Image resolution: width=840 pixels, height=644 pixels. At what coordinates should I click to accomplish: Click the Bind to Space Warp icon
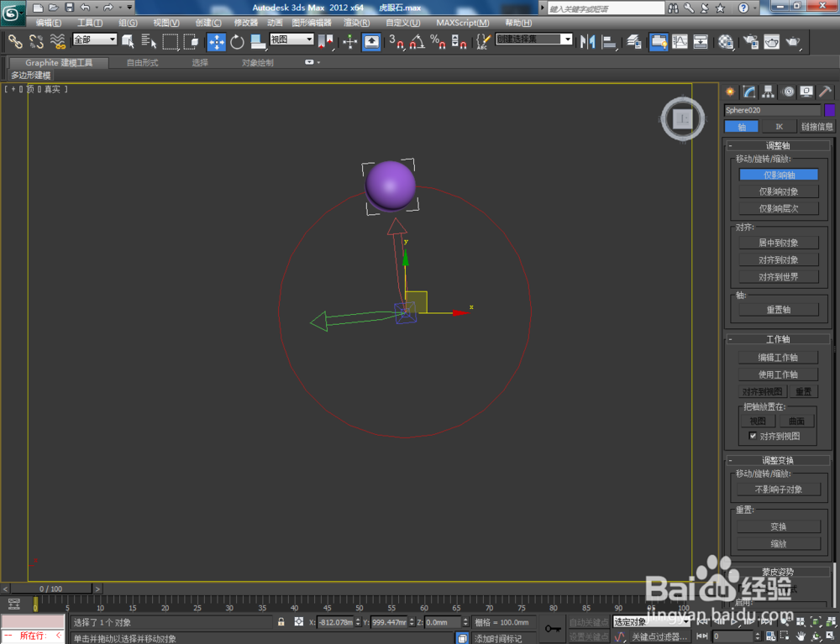click(57, 41)
